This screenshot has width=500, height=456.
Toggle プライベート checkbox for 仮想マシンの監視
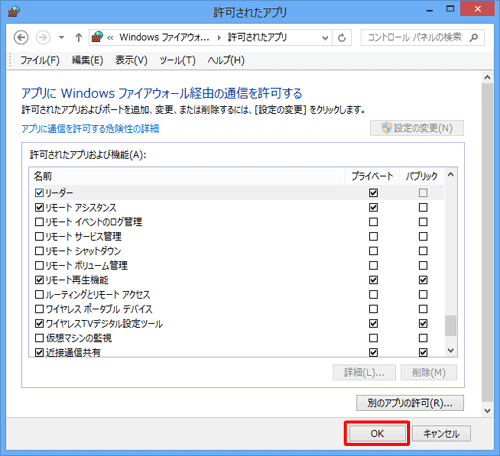tap(373, 338)
